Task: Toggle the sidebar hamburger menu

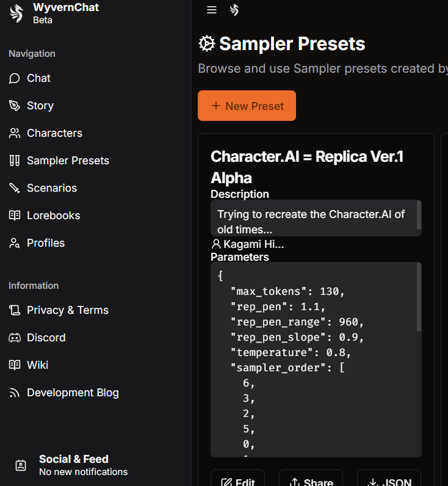Action: (212, 10)
